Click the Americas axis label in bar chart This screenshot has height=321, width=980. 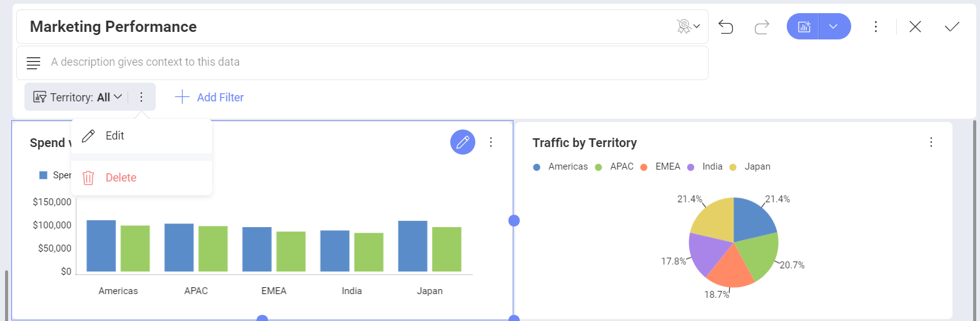point(118,291)
